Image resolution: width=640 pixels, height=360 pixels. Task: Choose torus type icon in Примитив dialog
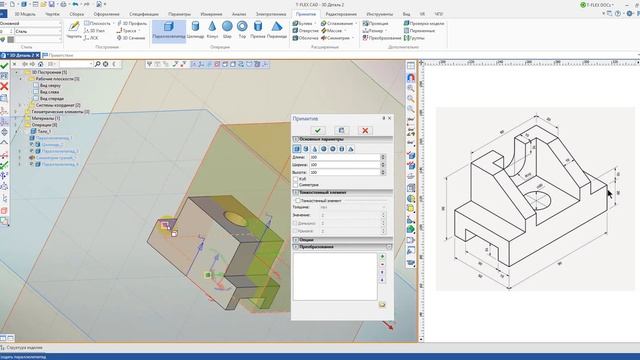333,149
